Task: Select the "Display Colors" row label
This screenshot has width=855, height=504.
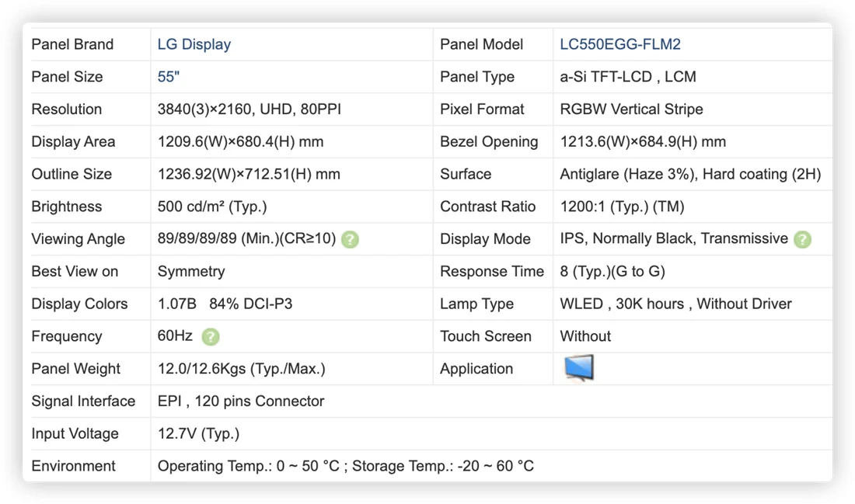Action: click(x=79, y=304)
